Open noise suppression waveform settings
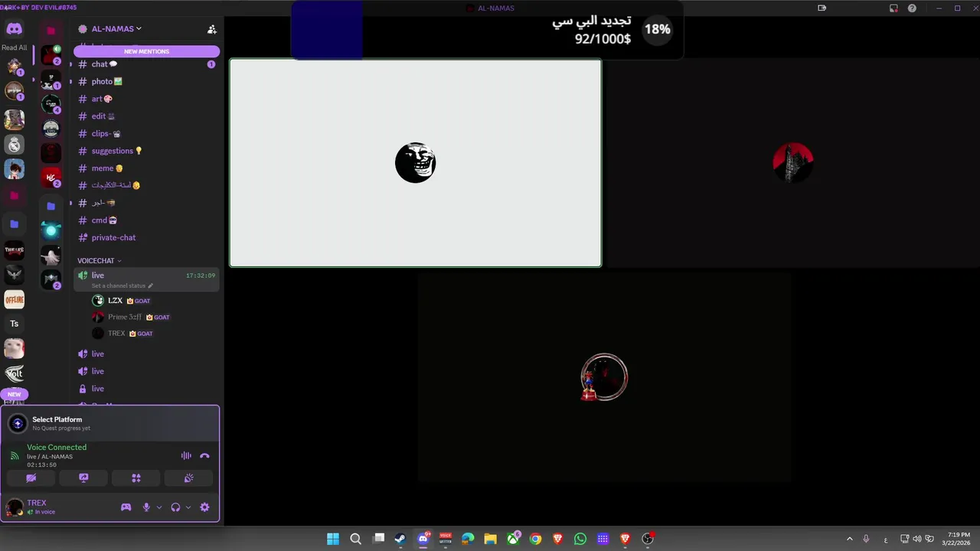This screenshot has height=551, width=980. [186, 455]
